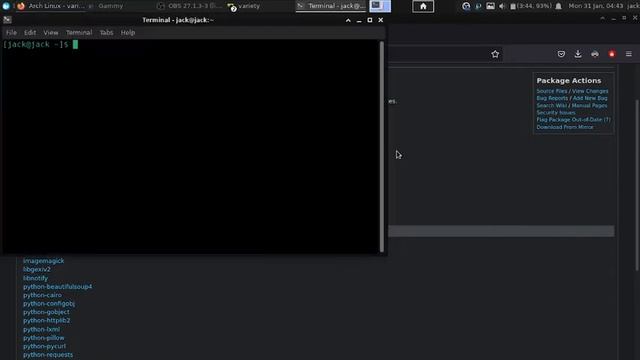Open the Firefox downloads icon

point(578,54)
